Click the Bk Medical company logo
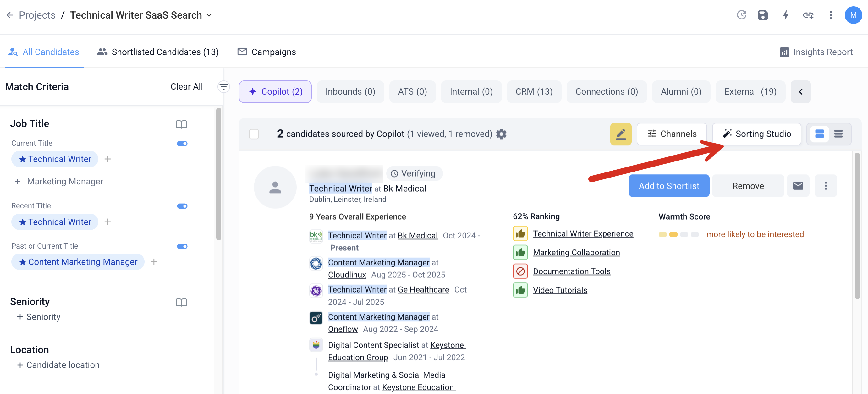Viewport: 868px width, 394px height. coord(316,236)
